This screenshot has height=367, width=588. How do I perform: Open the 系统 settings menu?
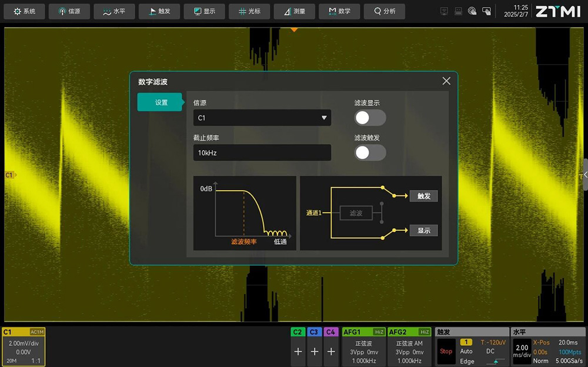pos(25,11)
